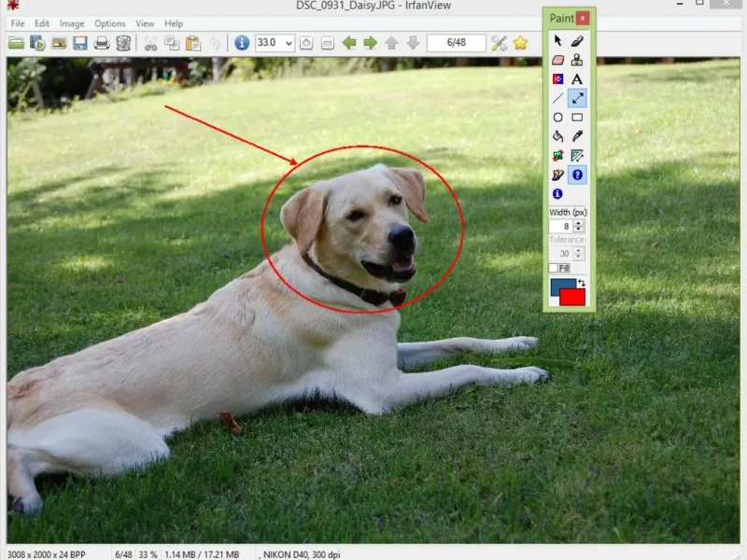Image resolution: width=747 pixels, height=560 pixels.
Task: Toggle the Fill checkbox in Paint panel
Action: (x=553, y=268)
